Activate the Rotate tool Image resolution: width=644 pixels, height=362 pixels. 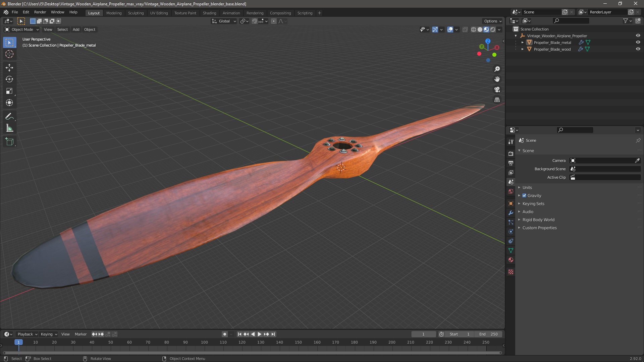(9, 79)
